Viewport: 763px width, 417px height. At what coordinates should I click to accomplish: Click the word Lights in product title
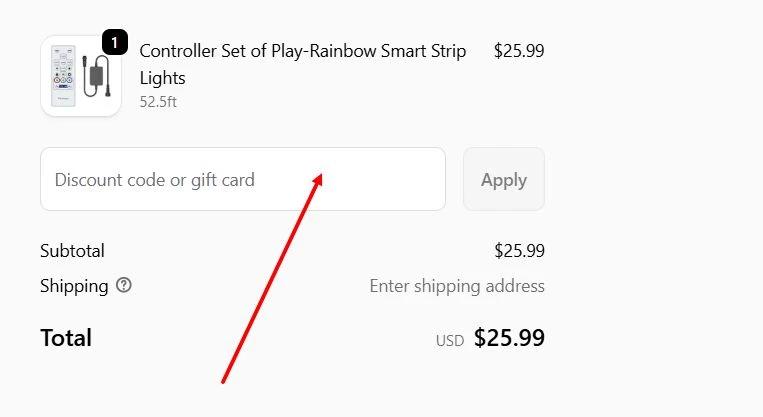coord(162,77)
